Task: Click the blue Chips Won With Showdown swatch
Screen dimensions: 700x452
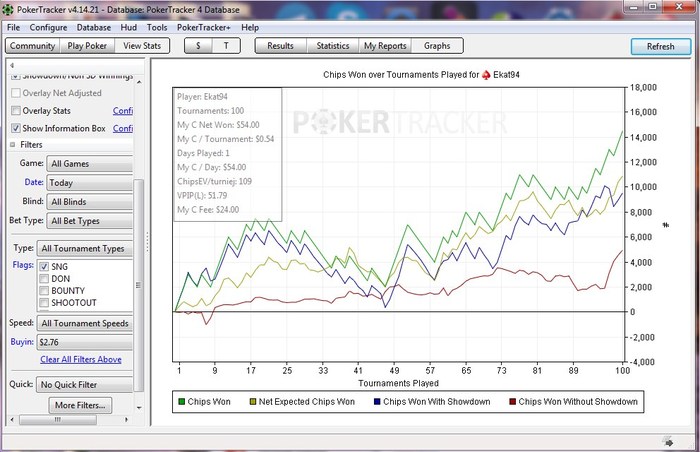Action: [x=377, y=402]
